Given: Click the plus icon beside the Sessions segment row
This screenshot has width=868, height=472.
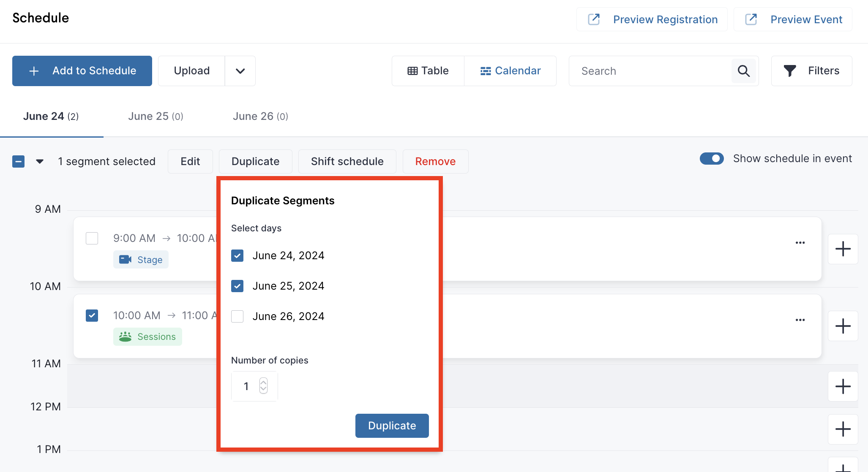Looking at the screenshot, I should coord(843,326).
